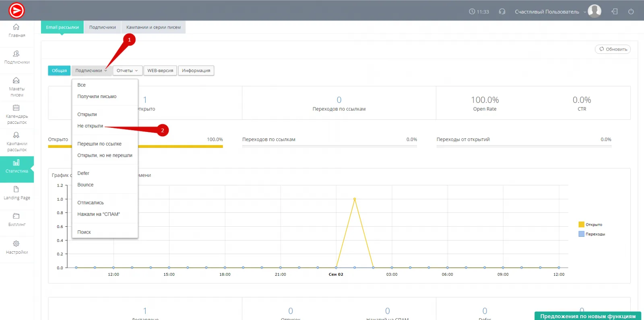Go to Landing Page sidebar icon
This screenshot has height=320, width=644.
coord(16,189)
